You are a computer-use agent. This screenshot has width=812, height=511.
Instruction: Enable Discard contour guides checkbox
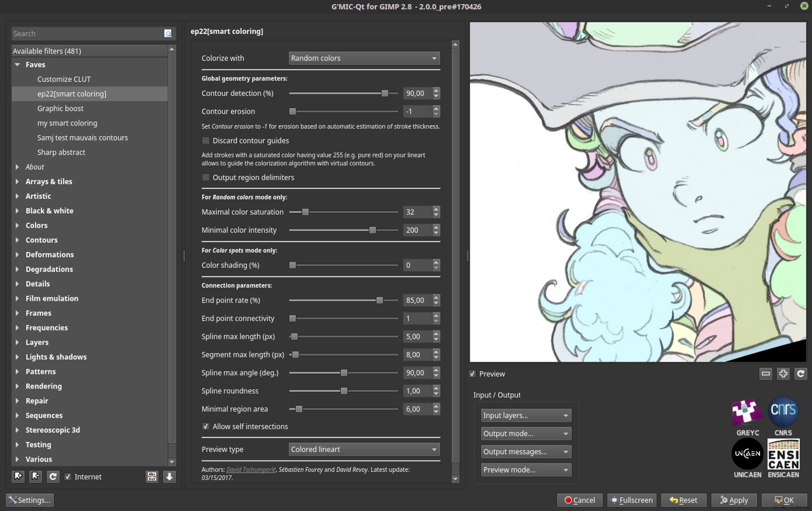pyautogui.click(x=206, y=141)
